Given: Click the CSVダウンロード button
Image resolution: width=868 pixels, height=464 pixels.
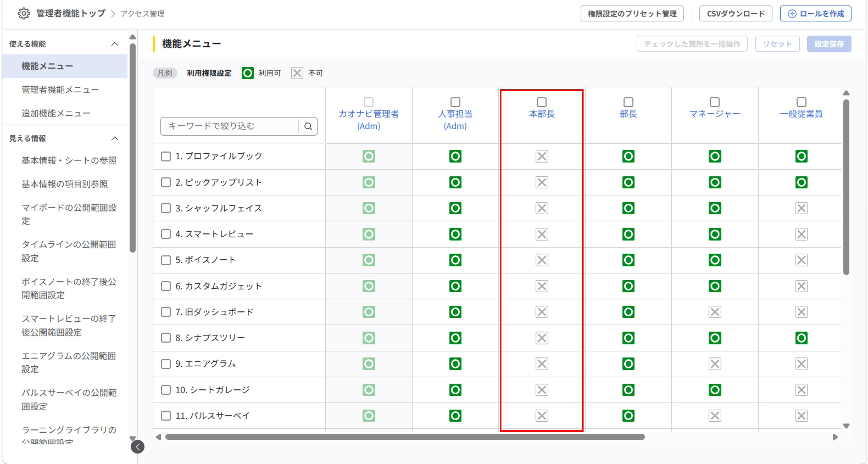Looking at the screenshot, I should click(736, 13).
